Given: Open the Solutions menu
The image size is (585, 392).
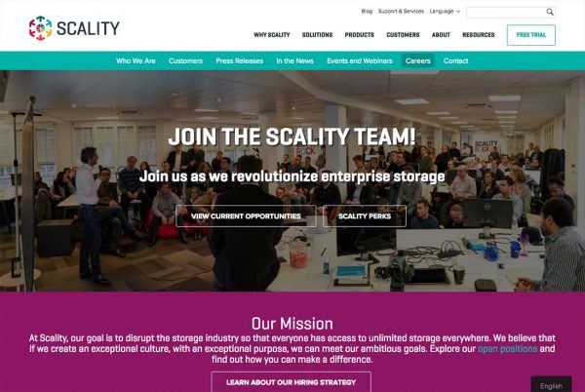Looking at the screenshot, I should pos(317,35).
